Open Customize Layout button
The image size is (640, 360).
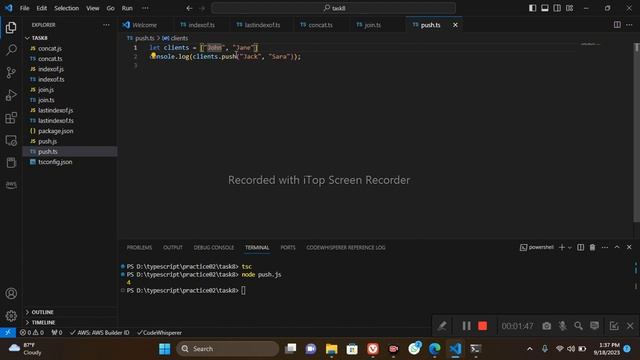(569, 8)
